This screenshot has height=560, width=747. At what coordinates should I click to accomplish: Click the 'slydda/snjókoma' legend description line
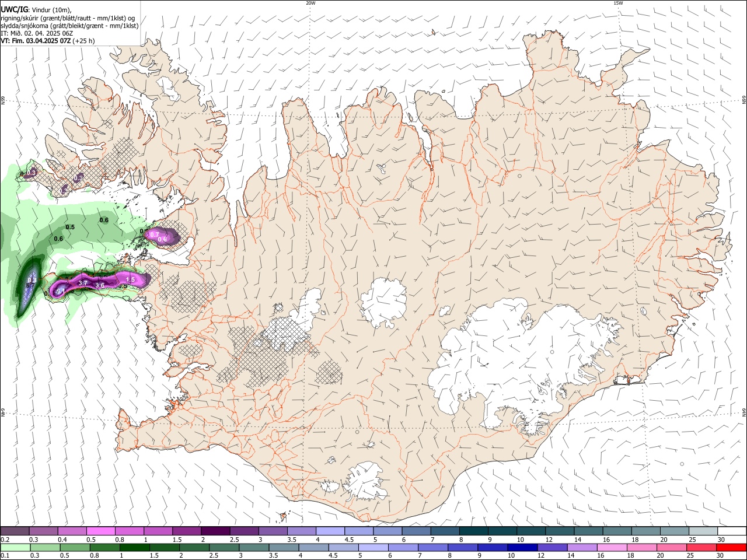(69, 25)
